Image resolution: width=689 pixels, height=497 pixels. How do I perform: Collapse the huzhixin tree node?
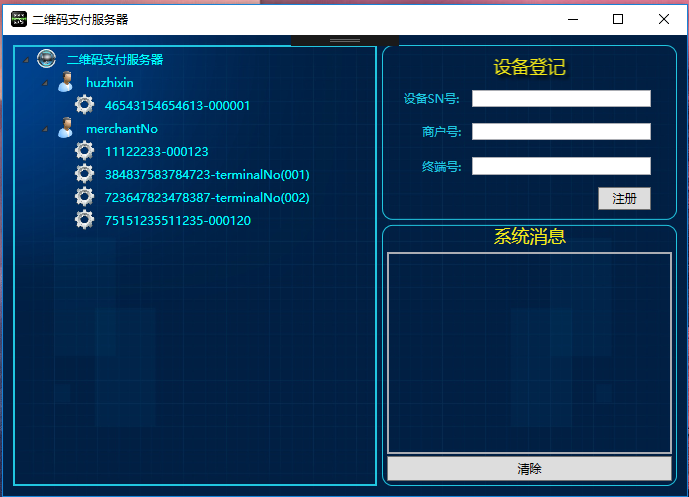pyautogui.click(x=45, y=83)
